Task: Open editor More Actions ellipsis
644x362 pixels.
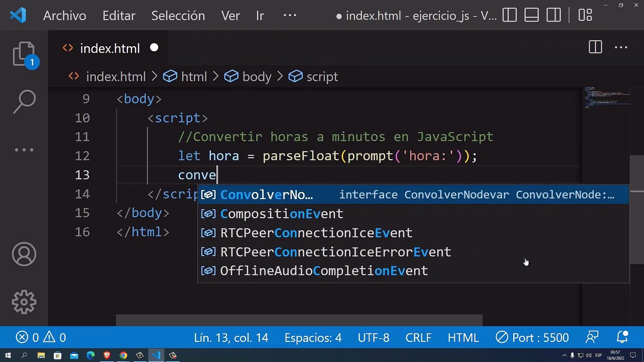Action: (x=621, y=48)
